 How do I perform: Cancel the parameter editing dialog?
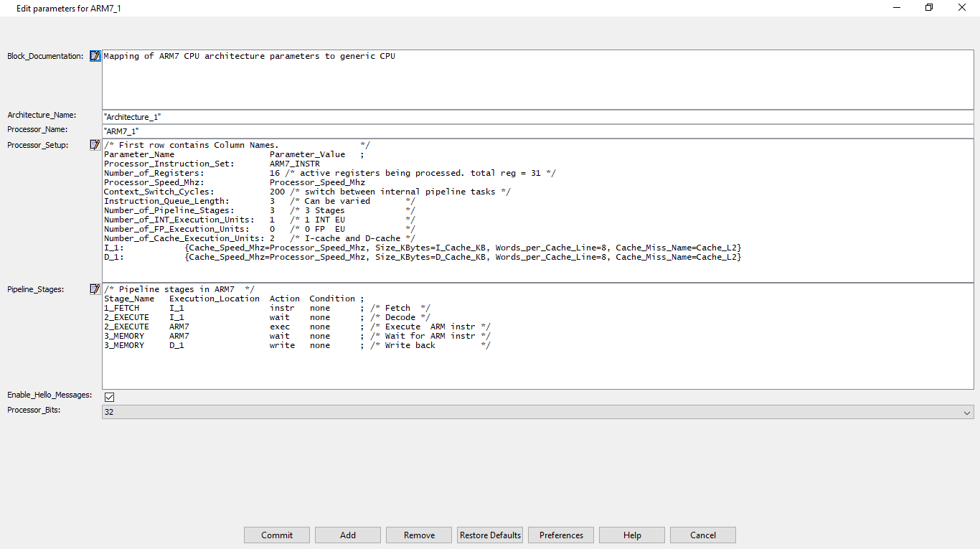(x=703, y=535)
